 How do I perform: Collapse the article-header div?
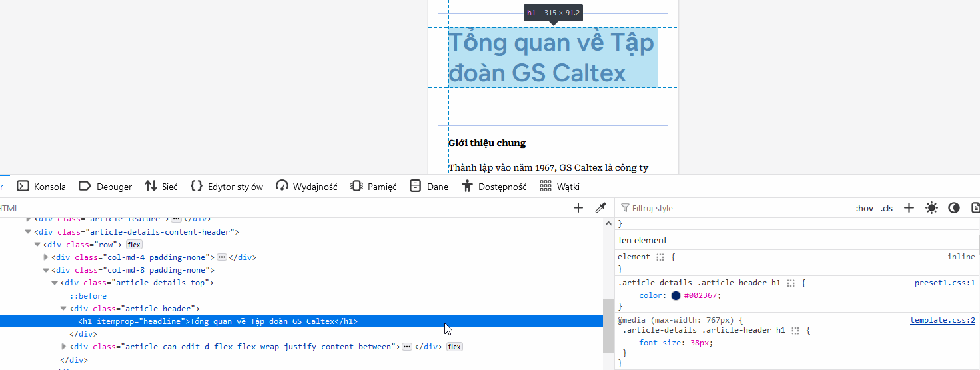(63, 309)
